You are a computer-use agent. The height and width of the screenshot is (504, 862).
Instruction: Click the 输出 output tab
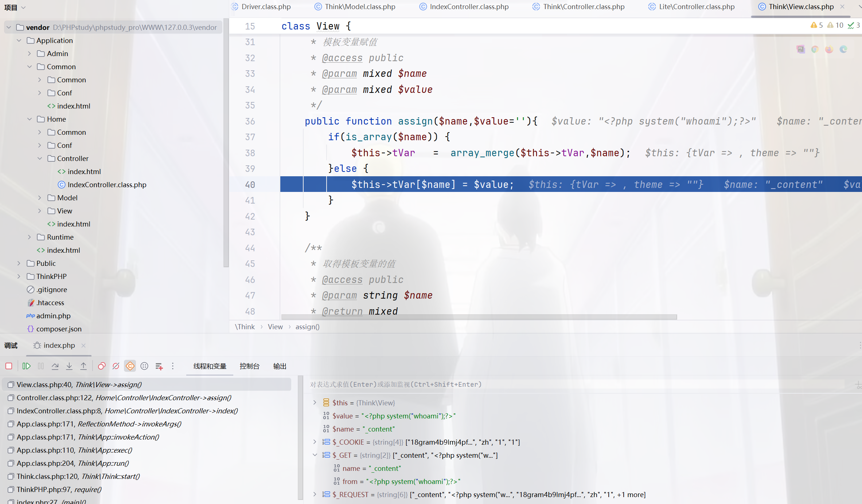click(280, 366)
